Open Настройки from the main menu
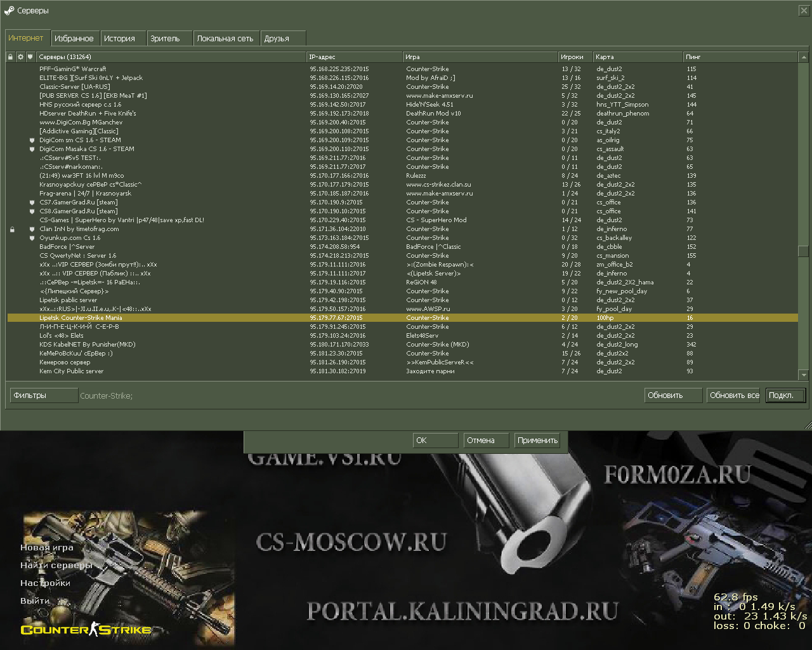Image resolution: width=812 pixels, height=650 pixels. 45,583
